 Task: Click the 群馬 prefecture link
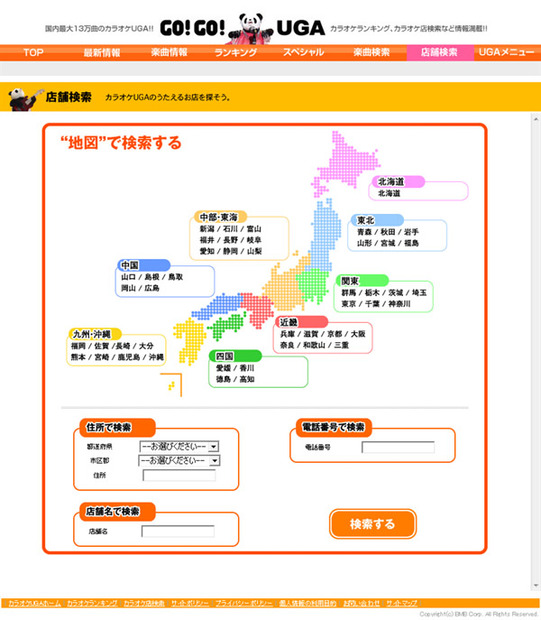pos(349,293)
